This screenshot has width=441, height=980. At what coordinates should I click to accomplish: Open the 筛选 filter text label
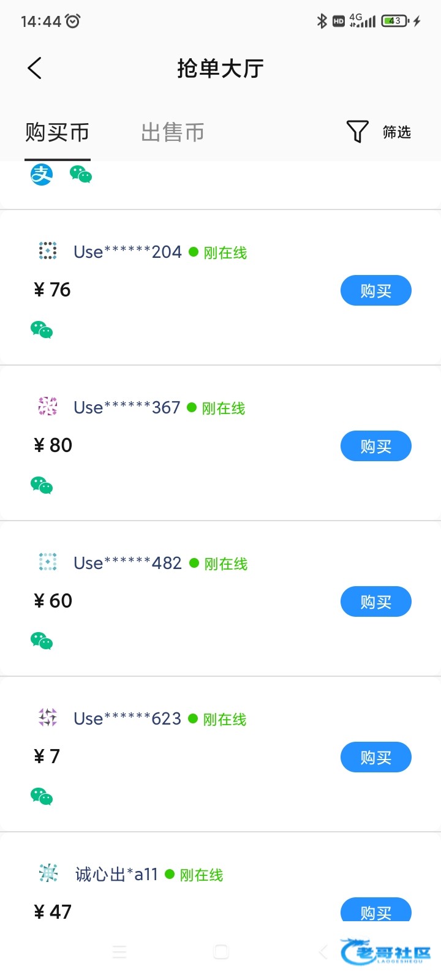[397, 132]
